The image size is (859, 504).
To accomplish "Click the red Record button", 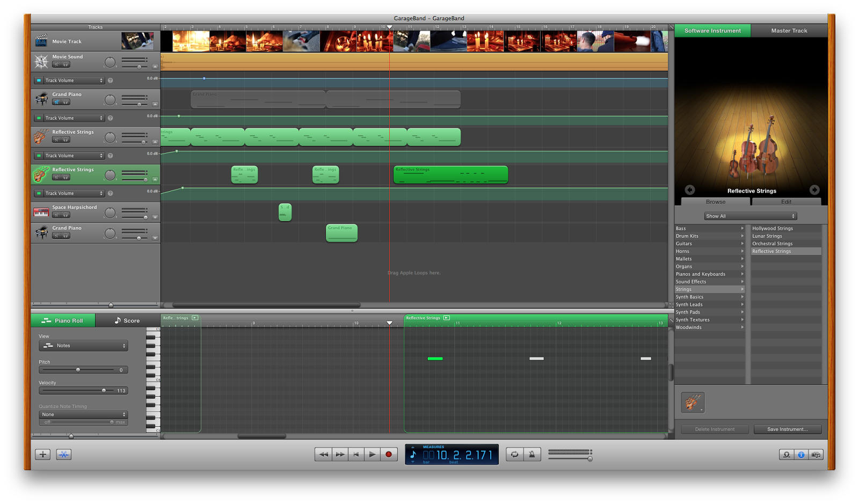I will [389, 454].
